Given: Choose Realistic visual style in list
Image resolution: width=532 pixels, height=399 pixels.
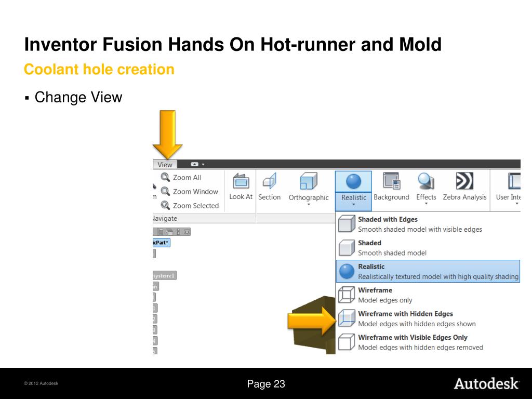Looking at the screenshot, I should click(x=428, y=271).
